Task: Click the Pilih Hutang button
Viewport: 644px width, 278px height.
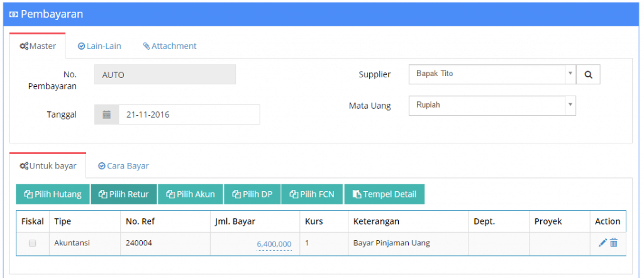Action: tap(53, 194)
